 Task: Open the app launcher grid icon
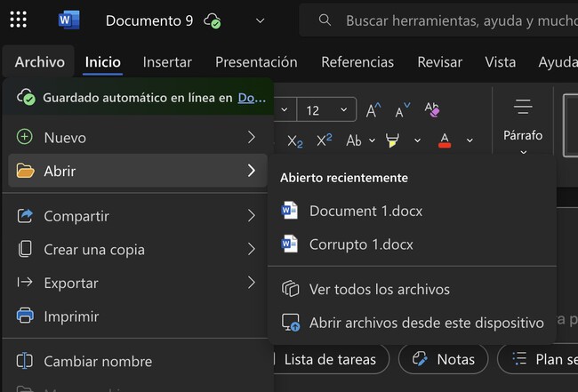coord(18,20)
